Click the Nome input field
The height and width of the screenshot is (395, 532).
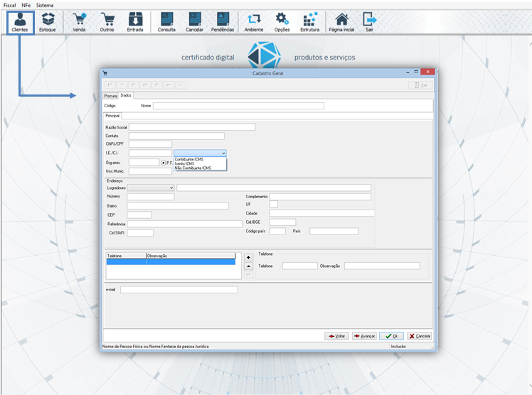point(238,106)
